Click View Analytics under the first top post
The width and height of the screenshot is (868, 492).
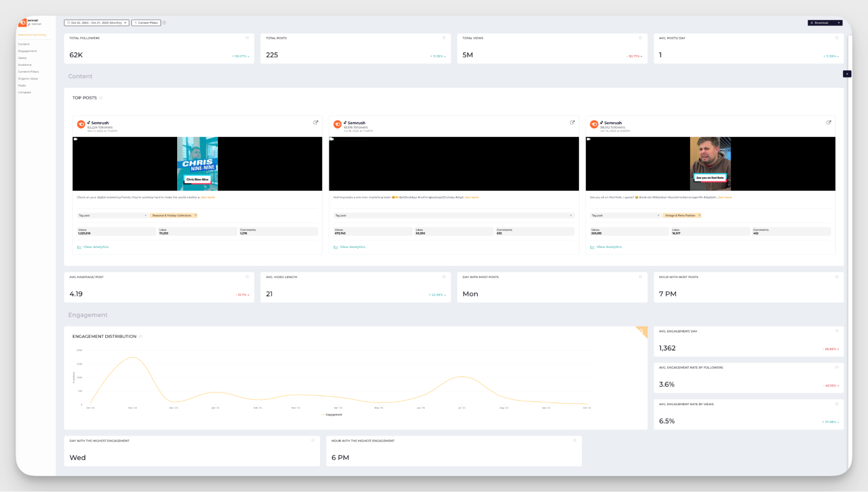click(x=96, y=247)
